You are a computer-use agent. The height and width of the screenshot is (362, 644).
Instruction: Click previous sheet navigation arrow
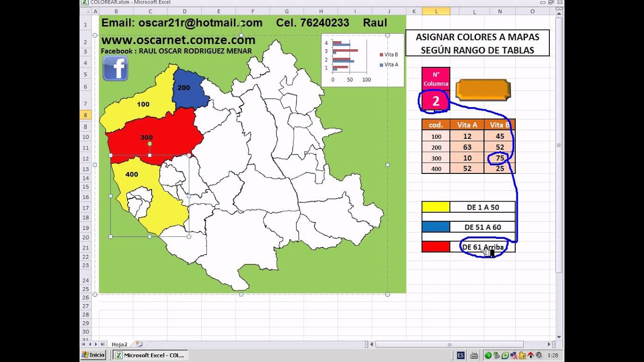(90, 344)
